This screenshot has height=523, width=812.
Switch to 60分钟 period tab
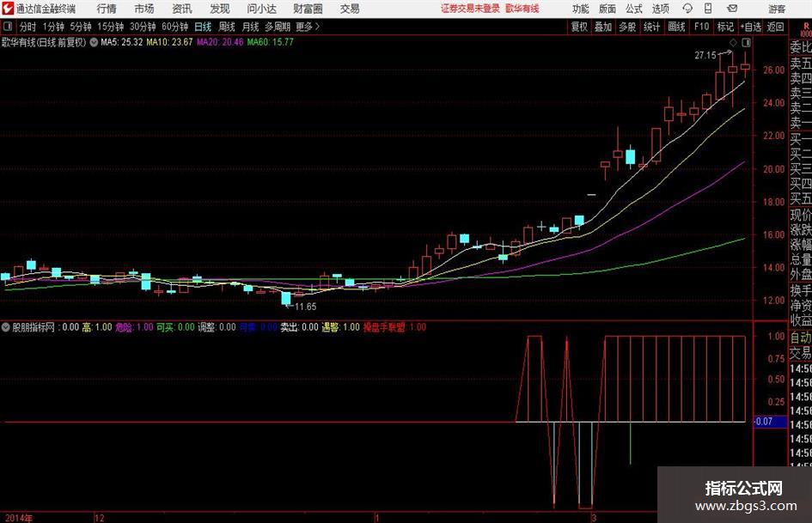[x=174, y=27]
